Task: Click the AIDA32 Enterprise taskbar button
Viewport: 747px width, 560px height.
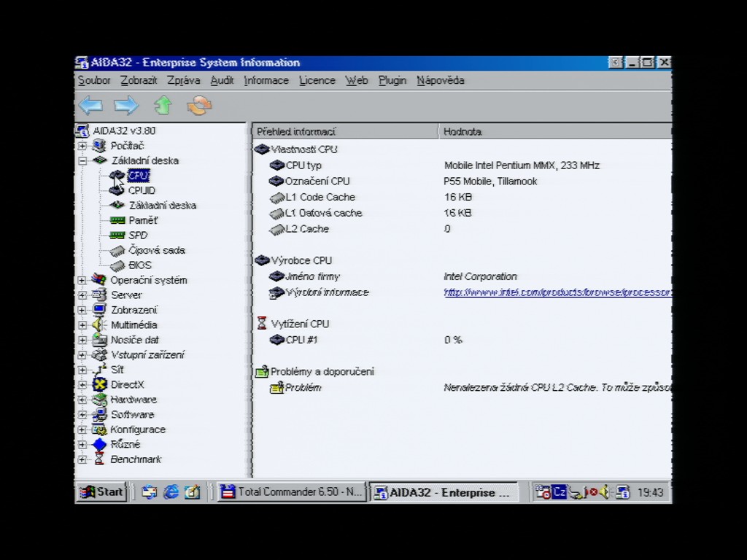Action: [x=443, y=492]
